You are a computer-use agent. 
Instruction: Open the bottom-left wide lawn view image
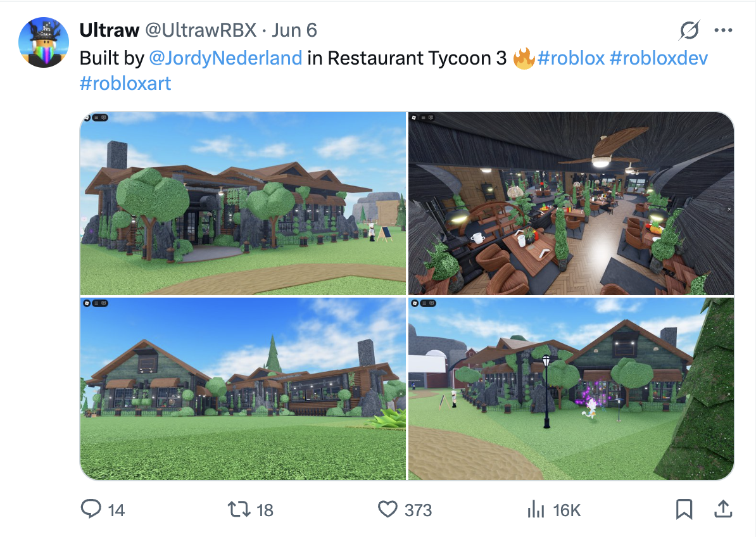243,389
